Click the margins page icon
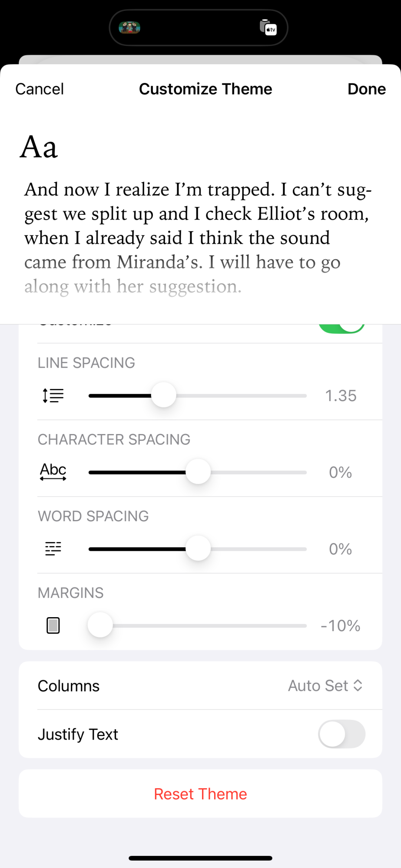Screen dimensions: 401x868 (53, 625)
